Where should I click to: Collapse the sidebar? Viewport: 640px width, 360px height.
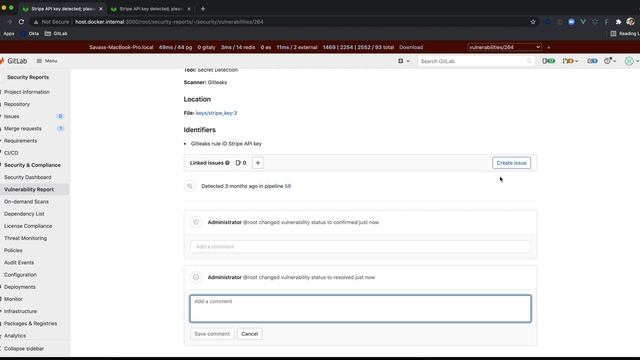[24, 349]
